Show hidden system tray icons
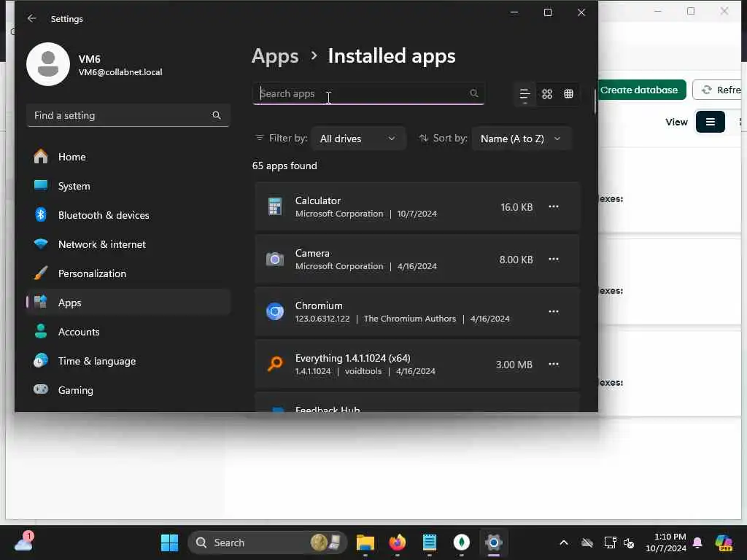The width and height of the screenshot is (747, 560). 564,542
